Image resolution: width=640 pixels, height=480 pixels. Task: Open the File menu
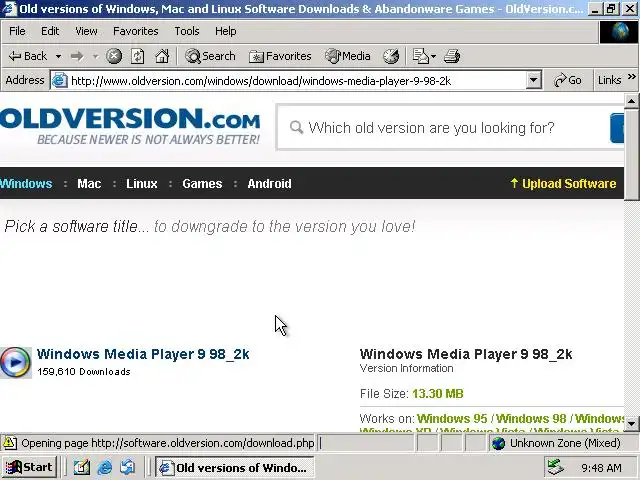(17, 31)
